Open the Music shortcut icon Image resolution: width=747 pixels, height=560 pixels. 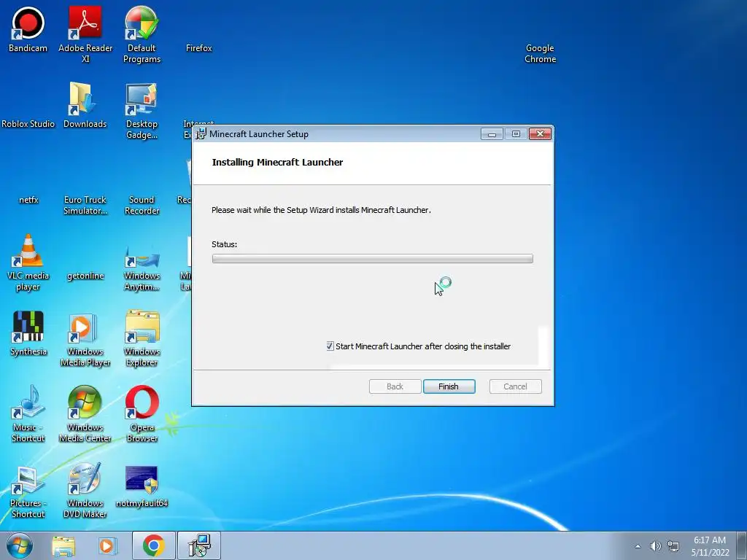[x=28, y=414]
